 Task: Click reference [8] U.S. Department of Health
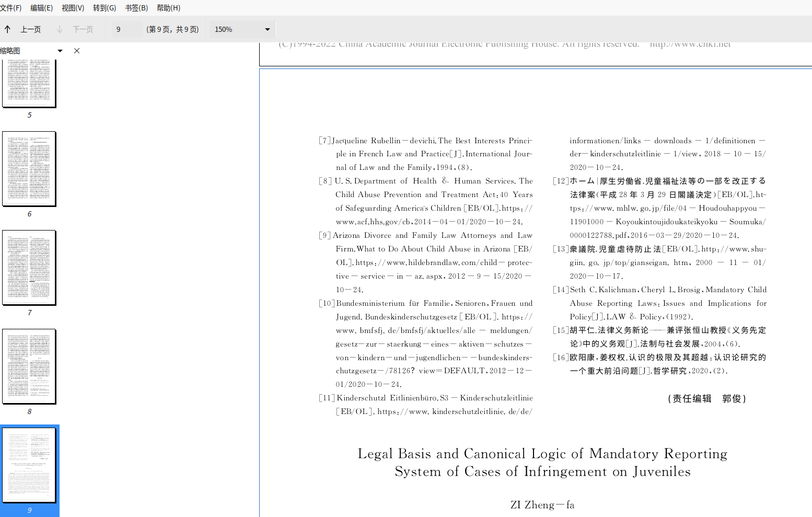coord(426,201)
